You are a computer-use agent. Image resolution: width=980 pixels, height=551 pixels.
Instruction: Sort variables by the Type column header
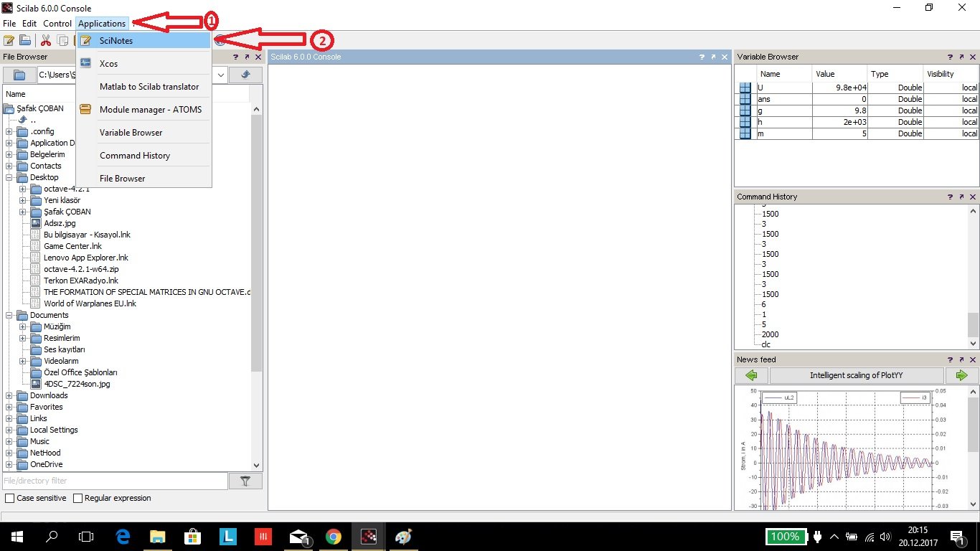click(895, 74)
